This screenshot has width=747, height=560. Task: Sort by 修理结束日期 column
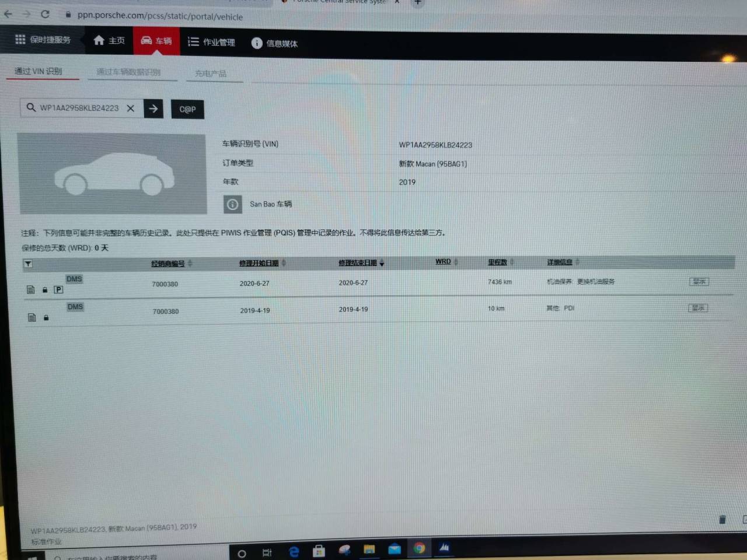358,263
